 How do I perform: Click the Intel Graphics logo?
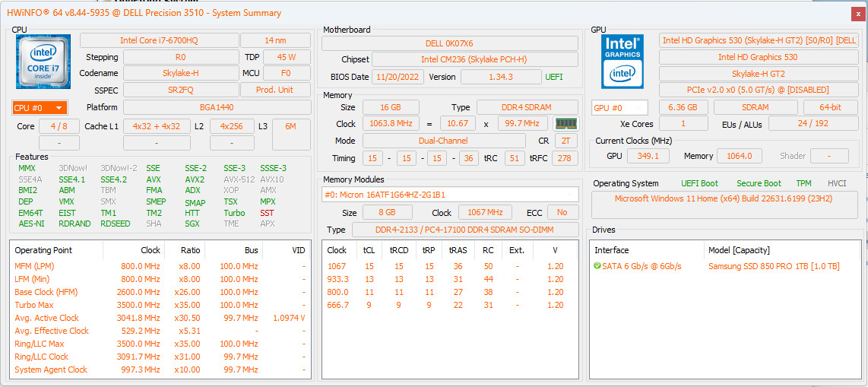622,61
